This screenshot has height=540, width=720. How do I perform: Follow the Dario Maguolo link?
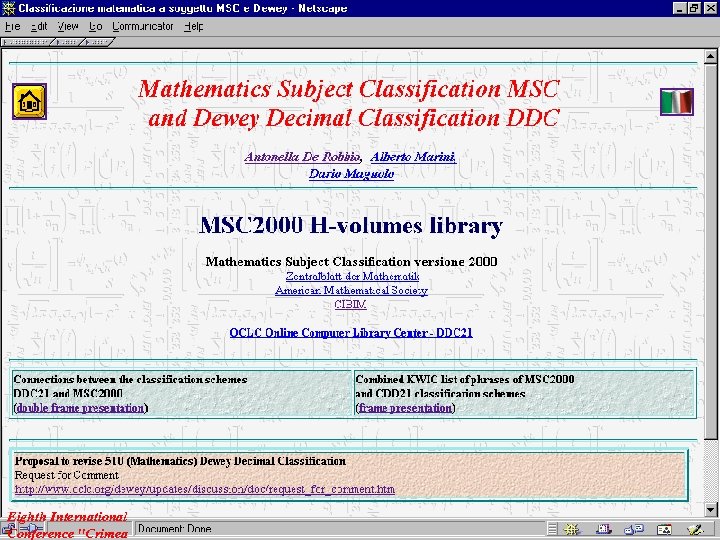tap(351, 174)
